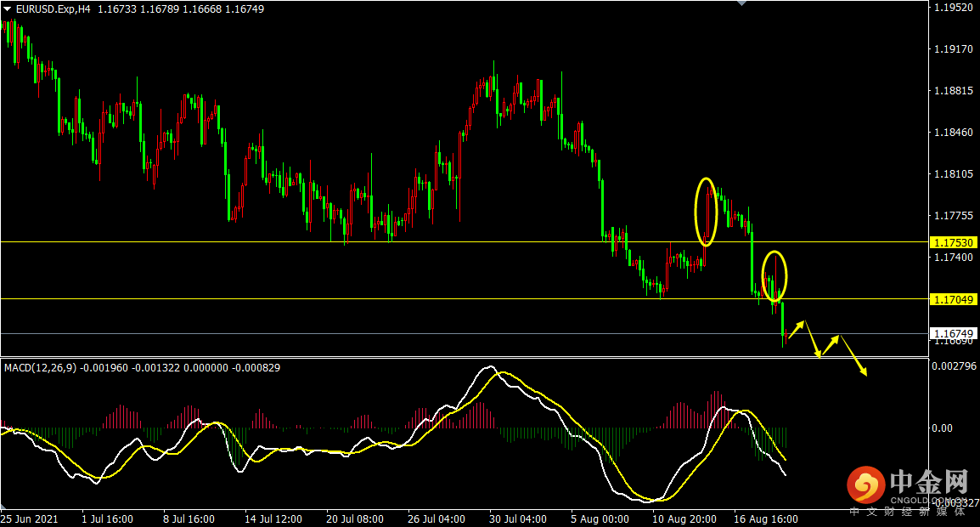Click the current price label 1.16749

tap(954, 333)
